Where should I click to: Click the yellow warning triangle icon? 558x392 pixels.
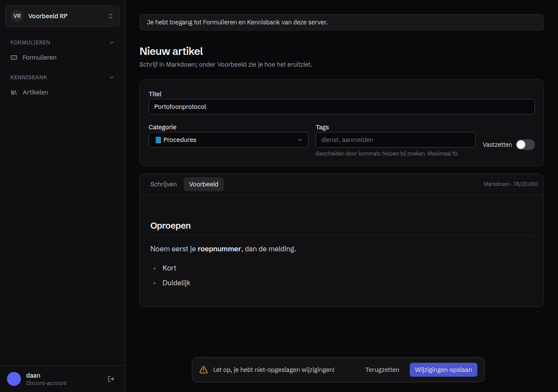pyautogui.click(x=204, y=370)
